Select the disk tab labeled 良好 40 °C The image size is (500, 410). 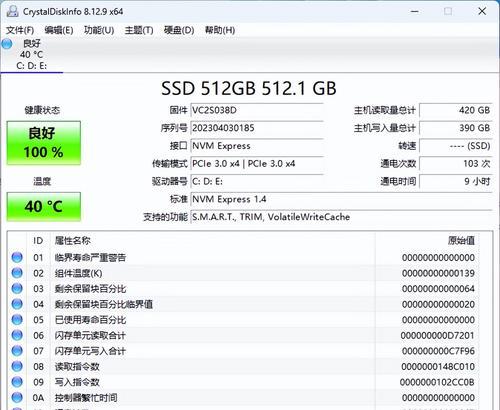point(32,54)
